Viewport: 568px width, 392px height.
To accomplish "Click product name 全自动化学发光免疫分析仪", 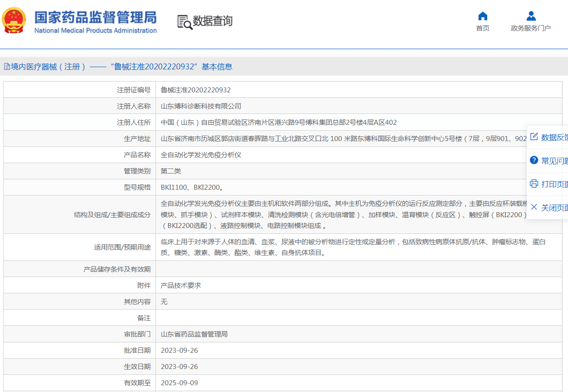I will [x=201, y=155].
